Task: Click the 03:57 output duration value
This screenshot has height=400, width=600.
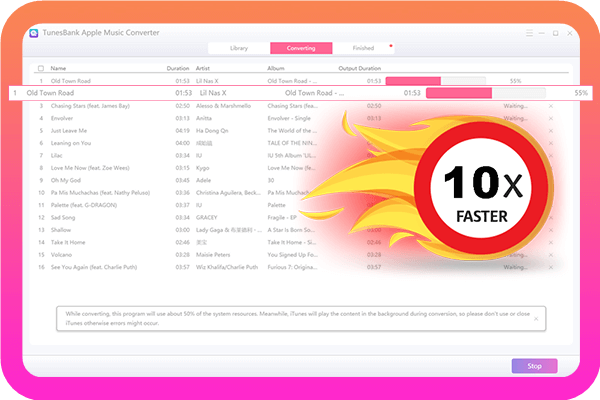Action: (374, 267)
